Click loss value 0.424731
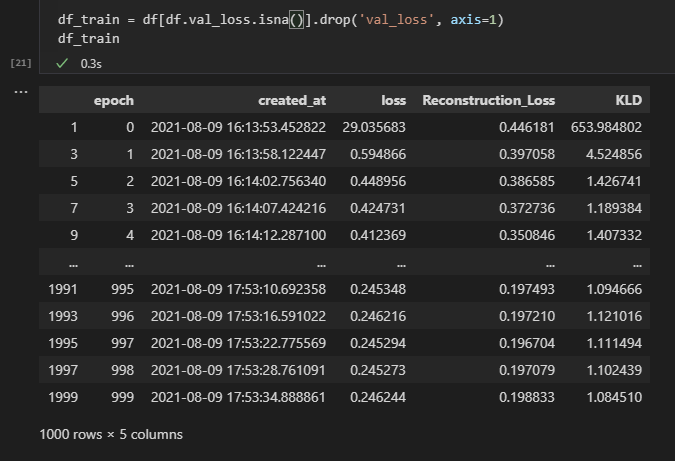 coord(378,208)
